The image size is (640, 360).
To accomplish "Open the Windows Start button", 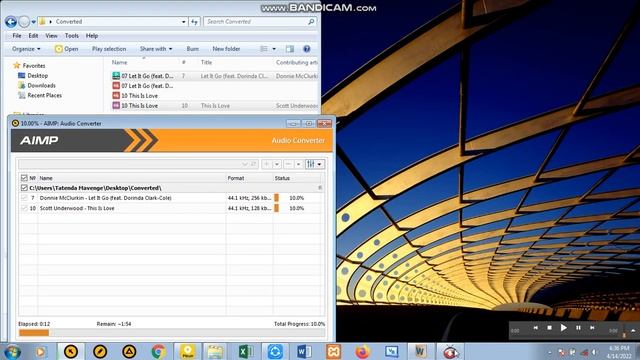I will tap(12, 351).
